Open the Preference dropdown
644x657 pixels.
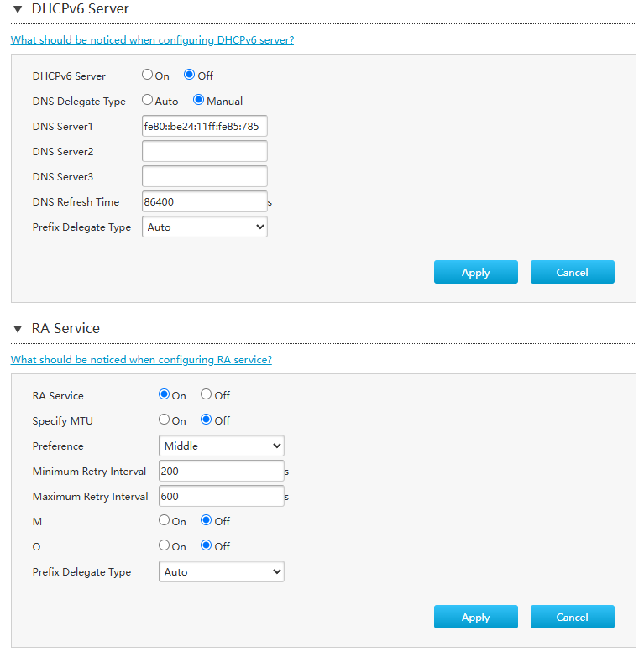[222, 446]
